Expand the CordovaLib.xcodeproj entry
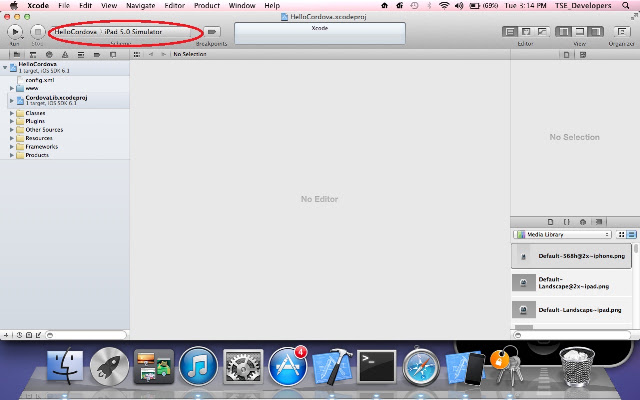Image resolution: width=640 pixels, height=400 pixels. [12, 100]
